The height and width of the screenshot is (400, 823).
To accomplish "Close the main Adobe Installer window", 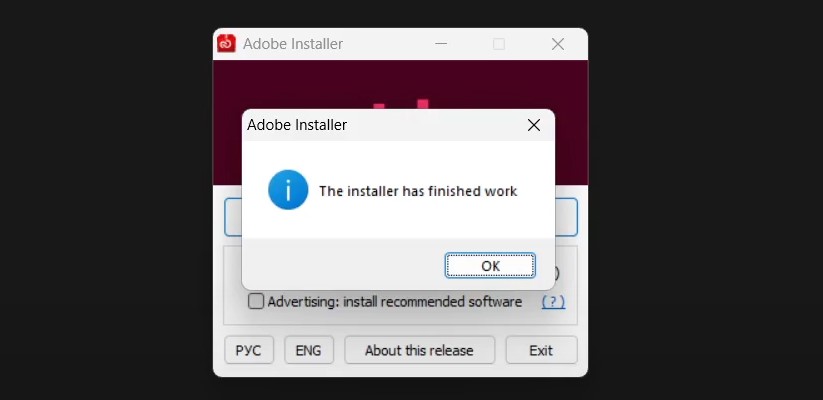I will pos(558,44).
